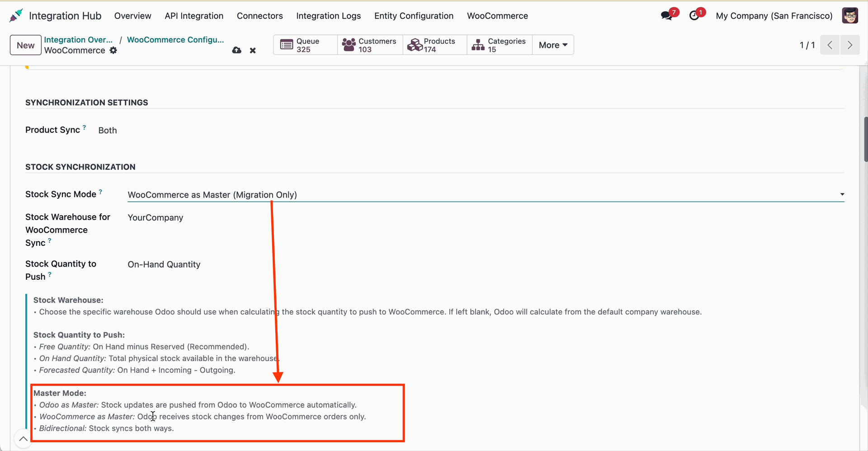
Task: Click the Forecasted Quantity help line
Action: pos(137,370)
